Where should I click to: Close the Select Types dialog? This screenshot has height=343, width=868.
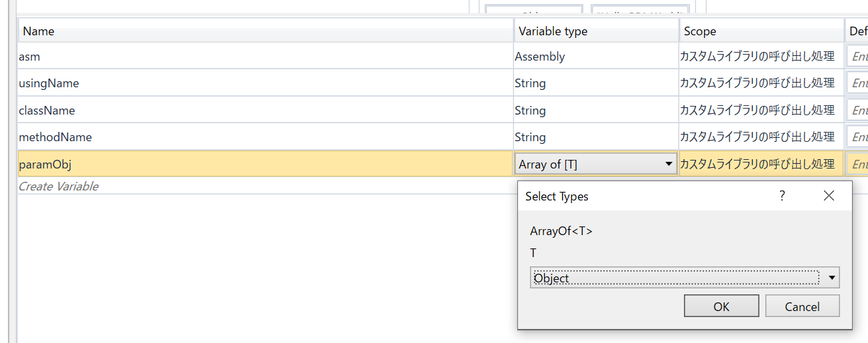click(x=829, y=195)
